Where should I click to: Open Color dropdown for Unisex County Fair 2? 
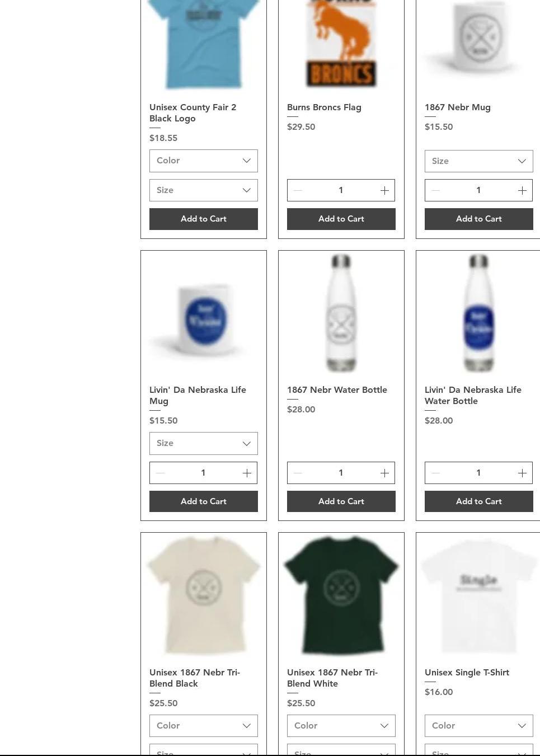204,161
